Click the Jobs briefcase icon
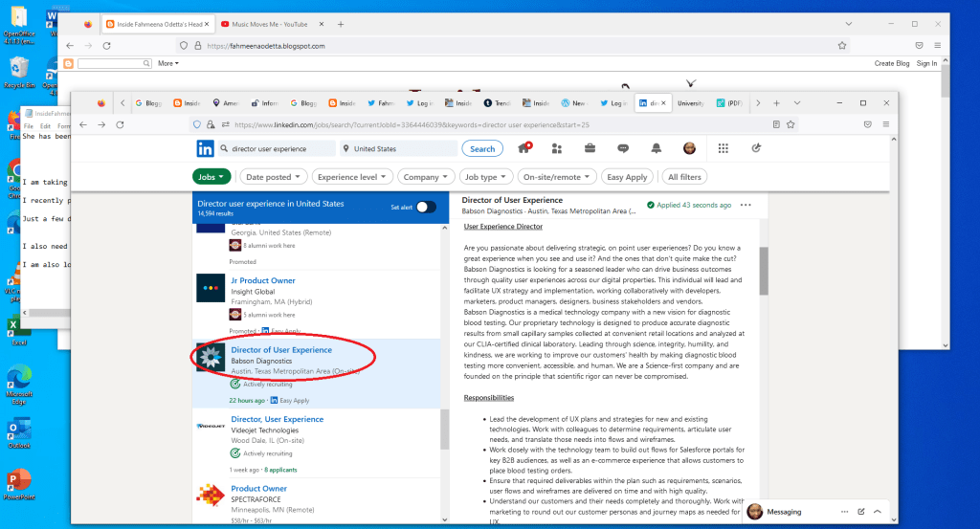Viewport: 980px width, 529px height. [590, 148]
